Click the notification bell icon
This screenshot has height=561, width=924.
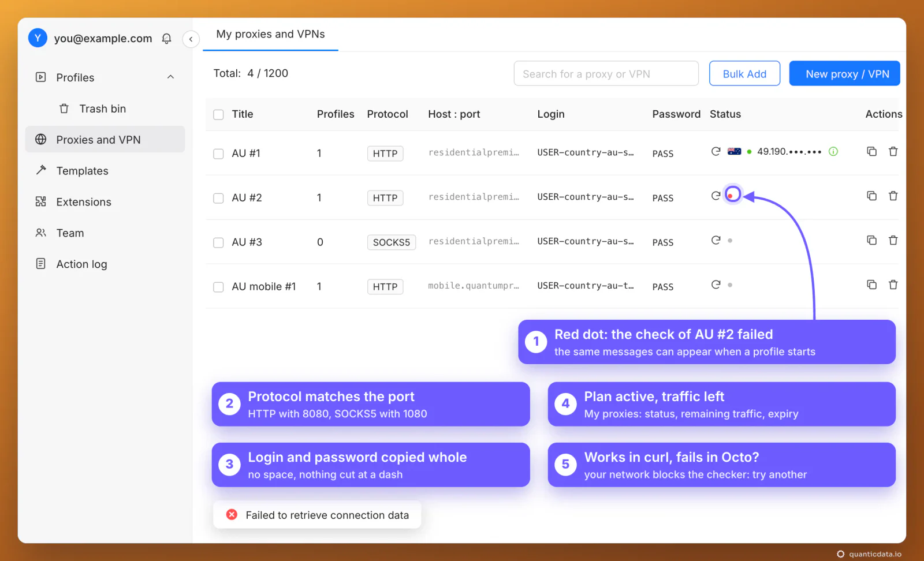pyautogui.click(x=166, y=39)
